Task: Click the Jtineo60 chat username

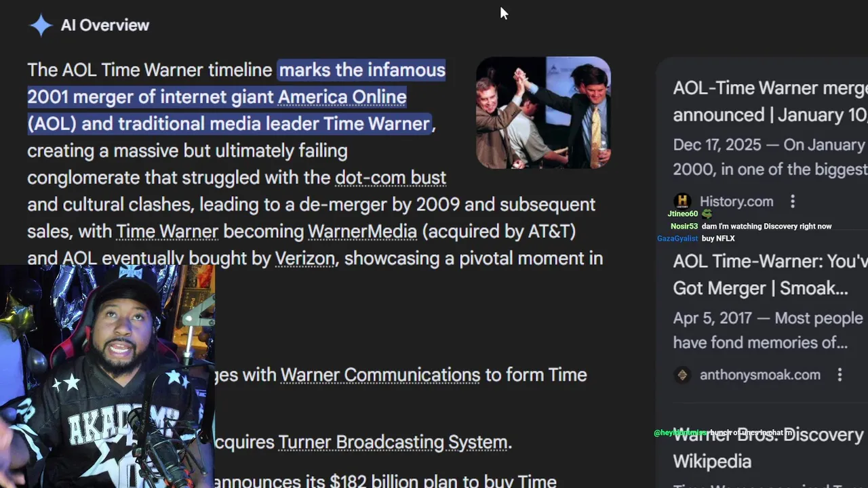Action: pyautogui.click(x=683, y=213)
